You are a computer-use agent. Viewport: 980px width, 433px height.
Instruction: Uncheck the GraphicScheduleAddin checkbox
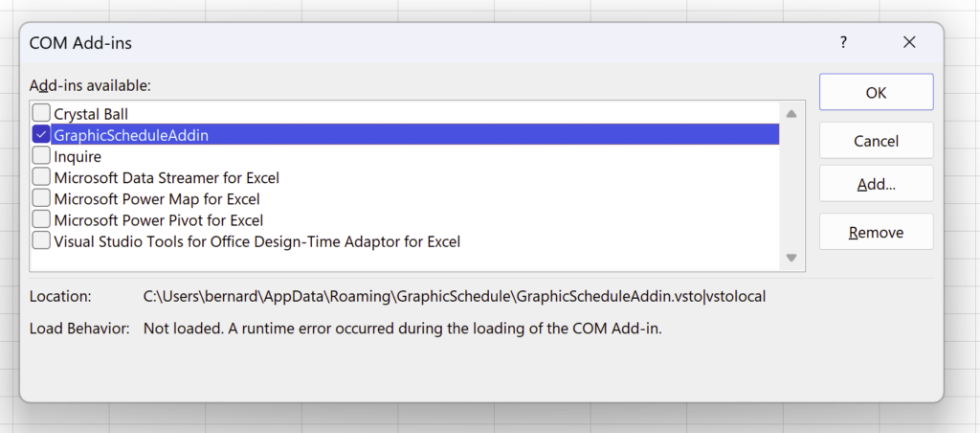[41, 134]
